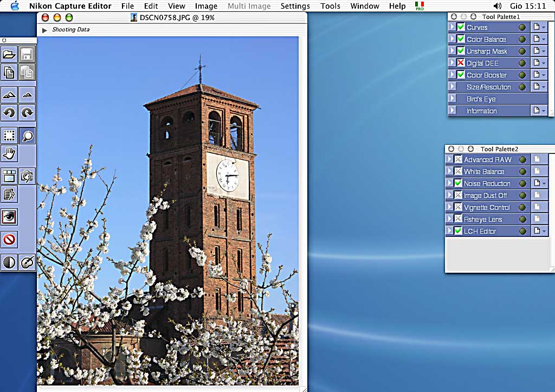Open file with the folder icon
The width and height of the screenshot is (555, 392).
click(x=9, y=55)
